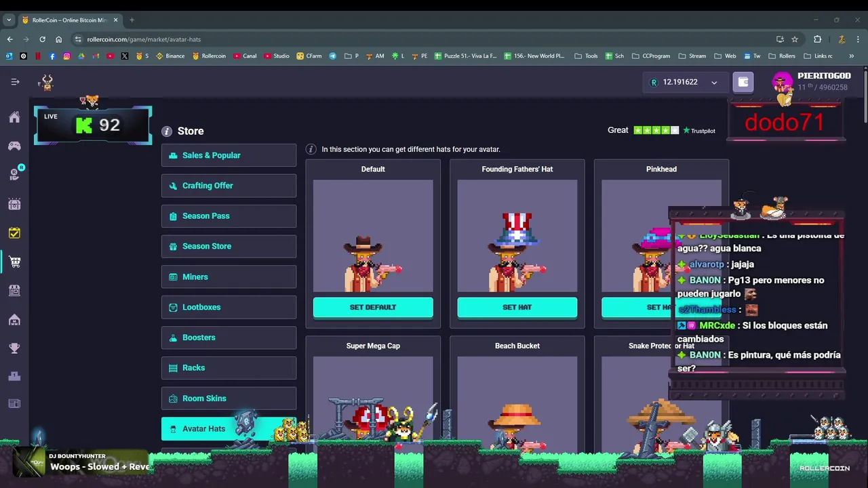Click the info icon beside Store title

click(x=166, y=131)
